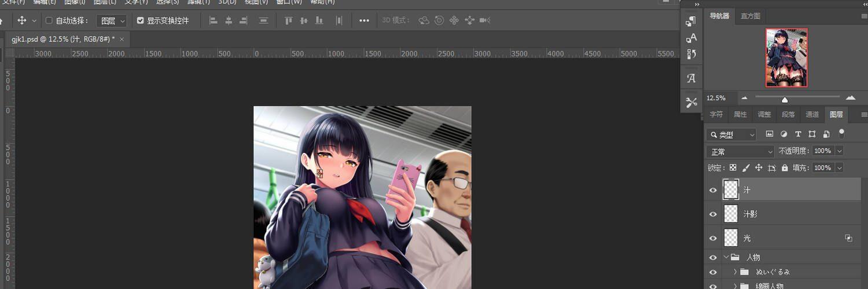The width and height of the screenshot is (868, 289).
Task: Switch to the 属性 tab
Action: click(740, 115)
